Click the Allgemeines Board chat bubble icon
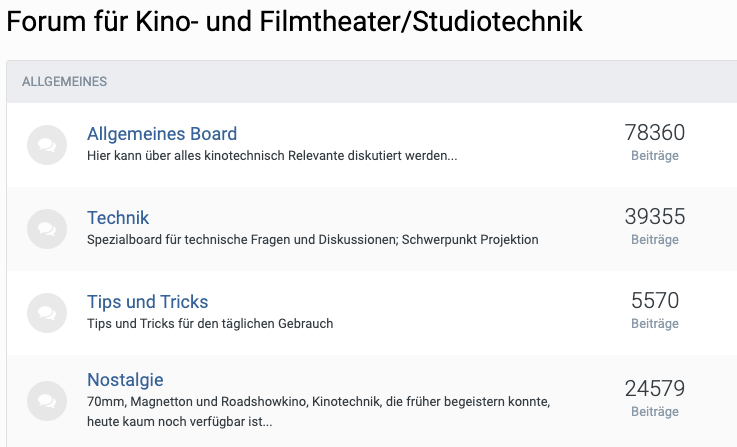 (47, 145)
